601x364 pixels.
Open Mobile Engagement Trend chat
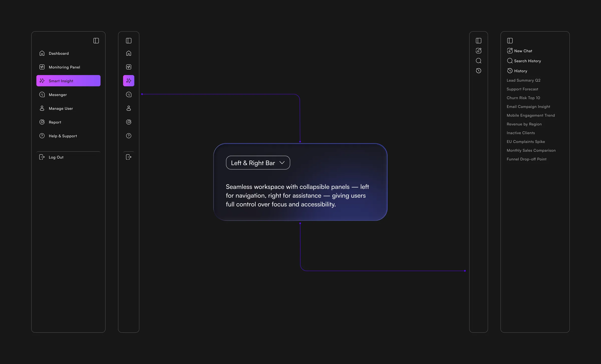click(x=531, y=115)
